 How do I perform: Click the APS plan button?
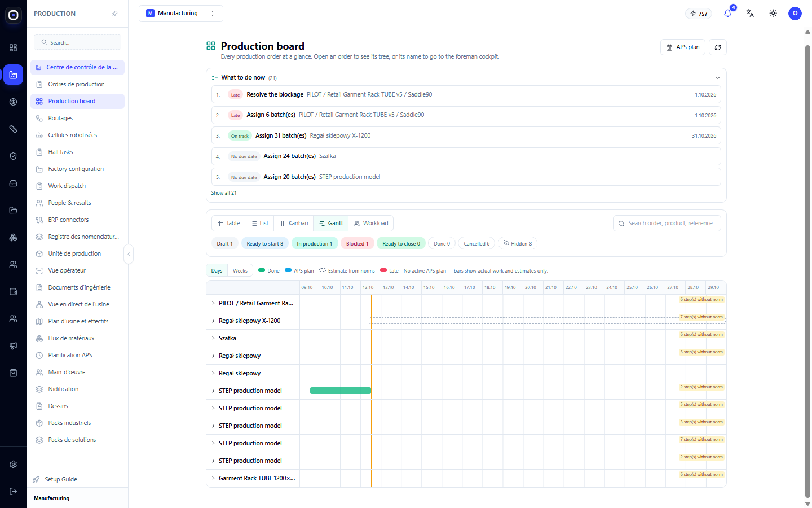click(x=683, y=47)
